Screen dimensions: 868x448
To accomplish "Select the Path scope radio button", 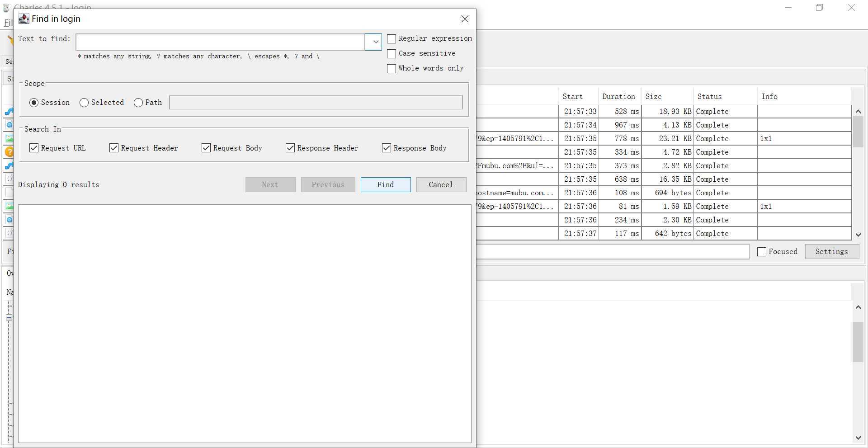I will click(x=138, y=103).
